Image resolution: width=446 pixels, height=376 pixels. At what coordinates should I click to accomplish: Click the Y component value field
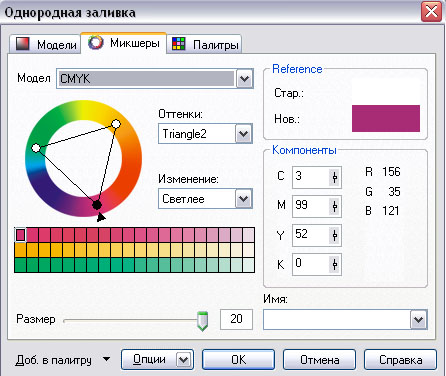(x=311, y=235)
